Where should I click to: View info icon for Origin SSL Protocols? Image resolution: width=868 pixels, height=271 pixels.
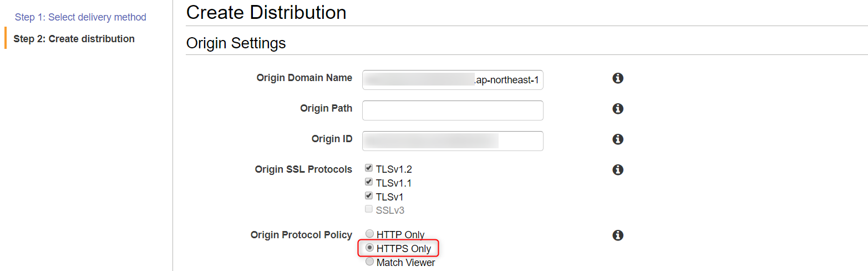(618, 170)
